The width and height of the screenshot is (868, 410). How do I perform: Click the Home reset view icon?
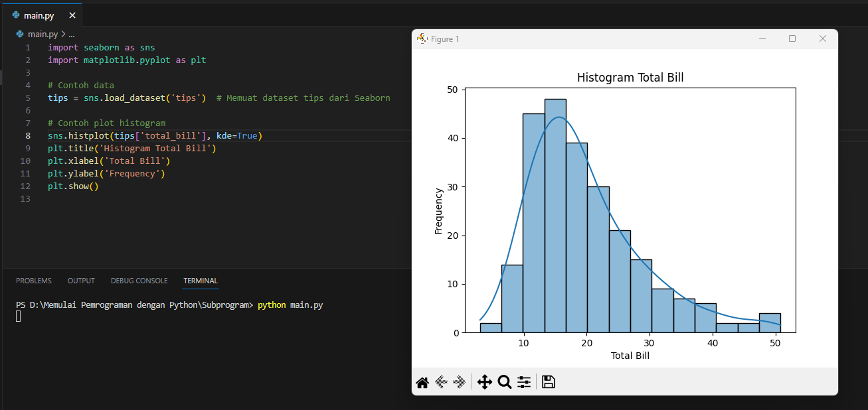coord(422,382)
